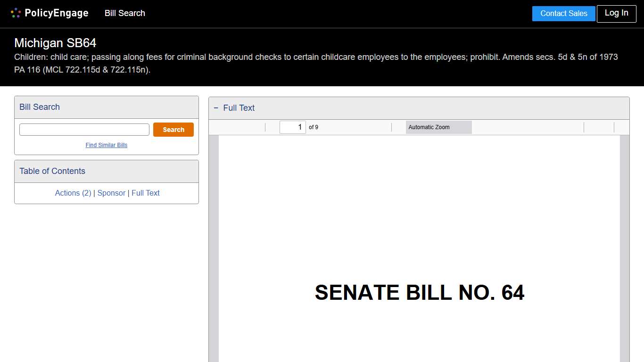Select the Full Text panel title
The image size is (644, 362).
(239, 108)
